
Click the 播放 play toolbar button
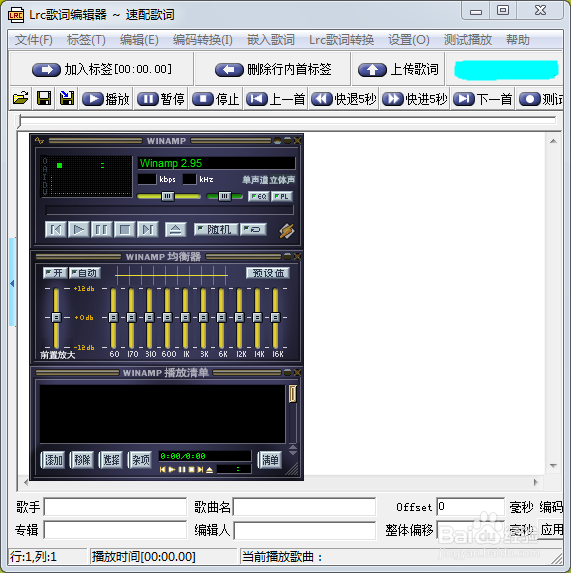[x=106, y=99]
